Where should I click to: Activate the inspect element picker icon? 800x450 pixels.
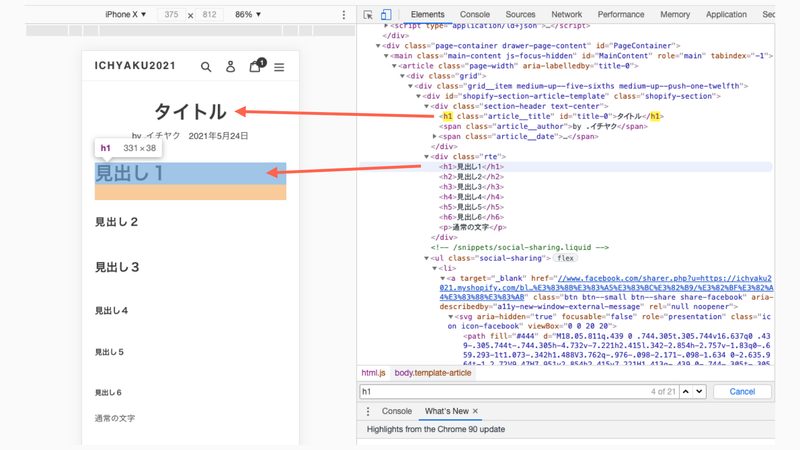click(368, 15)
